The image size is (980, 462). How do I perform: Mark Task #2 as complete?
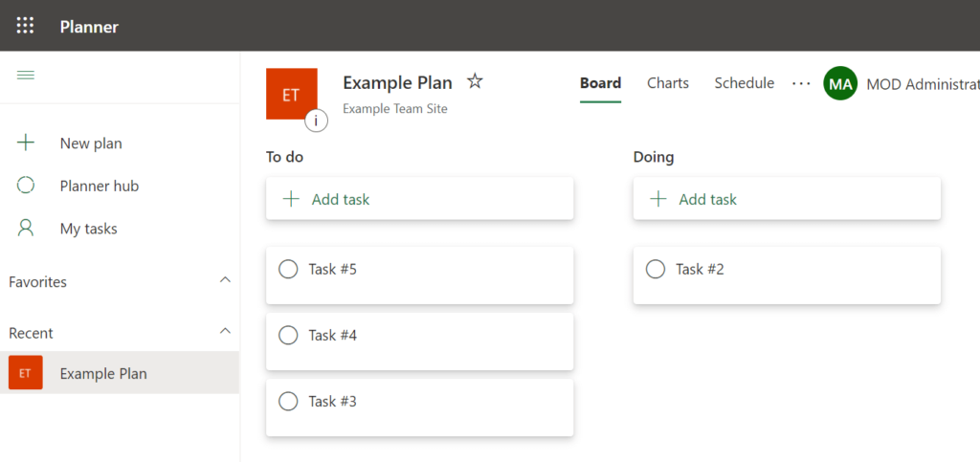point(655,269)
